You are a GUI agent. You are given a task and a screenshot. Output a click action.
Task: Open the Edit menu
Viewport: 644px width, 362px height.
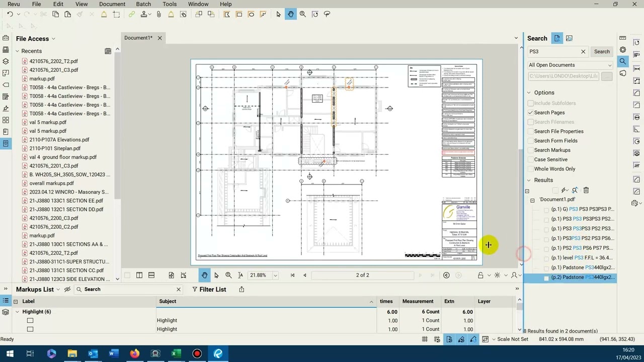click(58, 4)
